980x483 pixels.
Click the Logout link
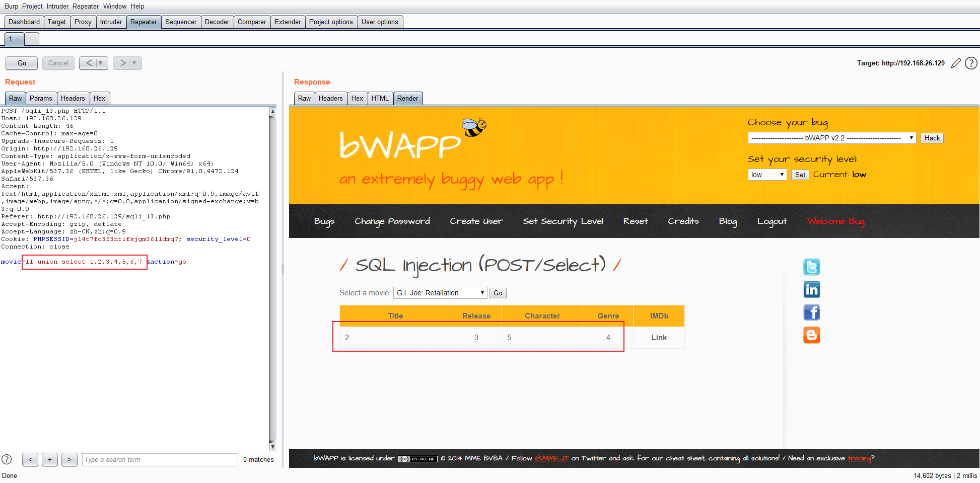tap(772, 221)
